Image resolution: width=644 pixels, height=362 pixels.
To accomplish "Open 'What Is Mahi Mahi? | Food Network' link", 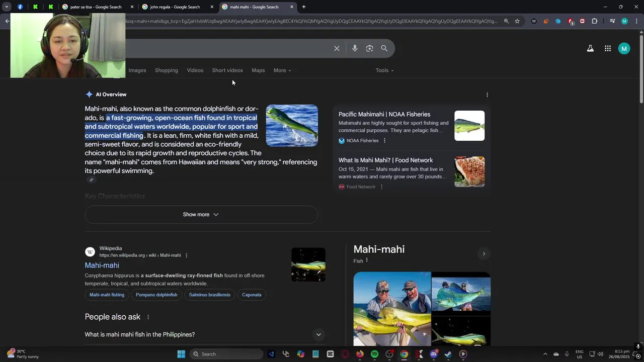I will pyautogui.click(x=386, y=160).
